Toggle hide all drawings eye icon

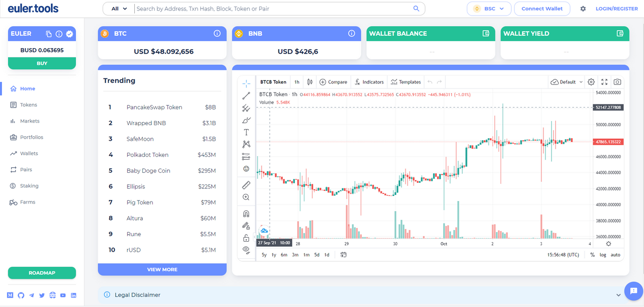point(246,250)
